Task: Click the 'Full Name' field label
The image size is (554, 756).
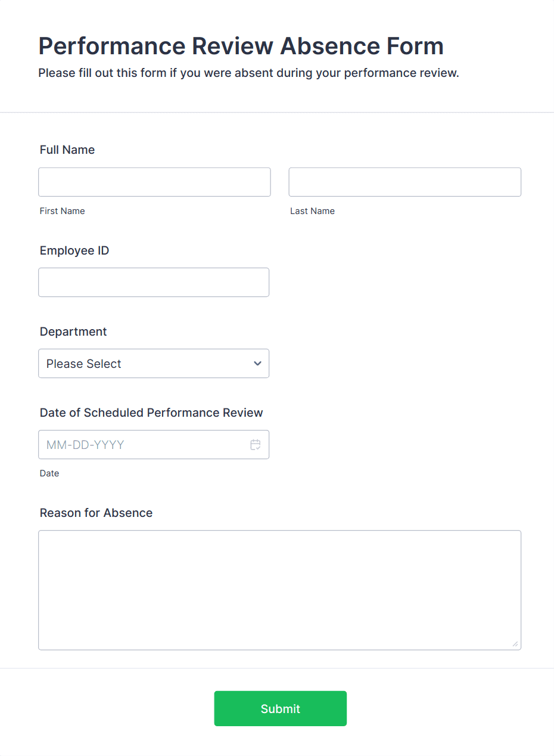Action: 67,150
